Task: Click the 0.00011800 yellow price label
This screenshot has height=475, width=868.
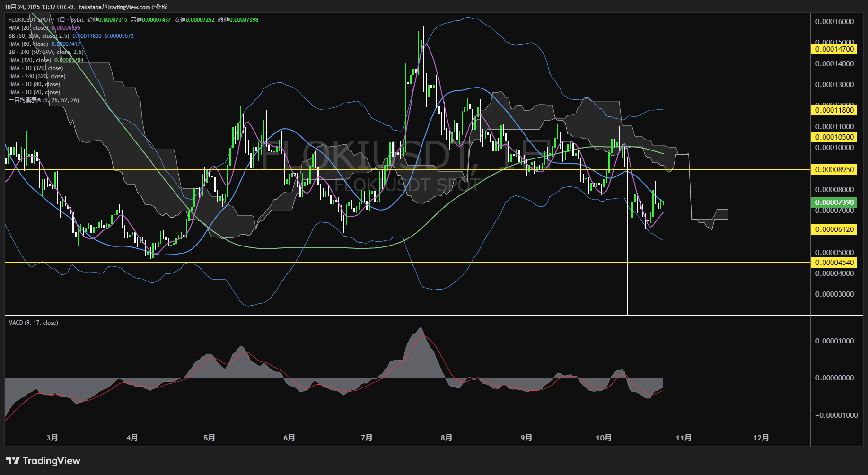Action: tap(834, 110)
